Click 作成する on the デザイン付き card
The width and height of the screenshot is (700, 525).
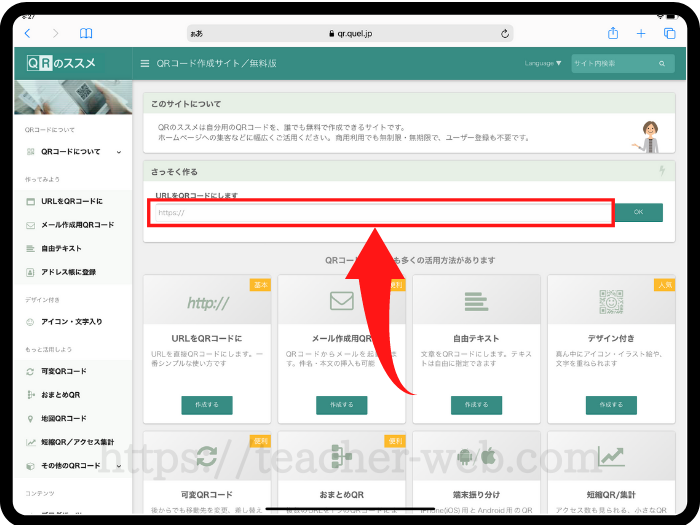[611, 405]
